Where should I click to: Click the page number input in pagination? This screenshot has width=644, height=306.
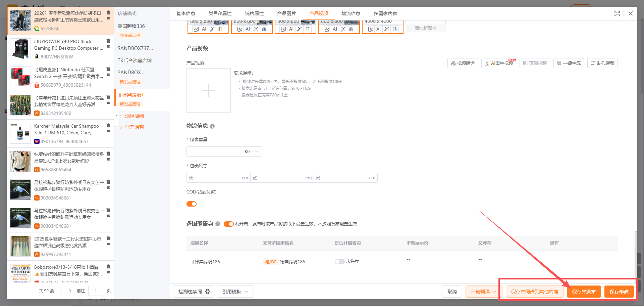coord(96,291)
